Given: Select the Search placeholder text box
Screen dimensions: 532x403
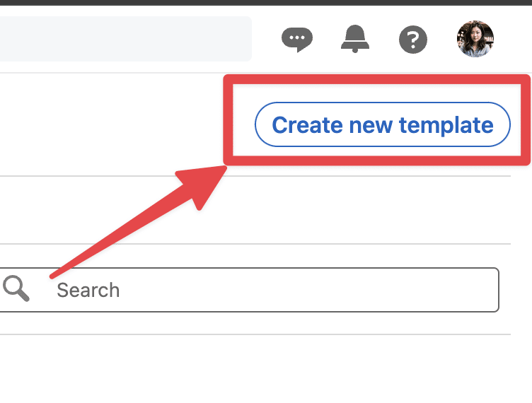Looking at the screenshot, I should [x=249, y=290].
